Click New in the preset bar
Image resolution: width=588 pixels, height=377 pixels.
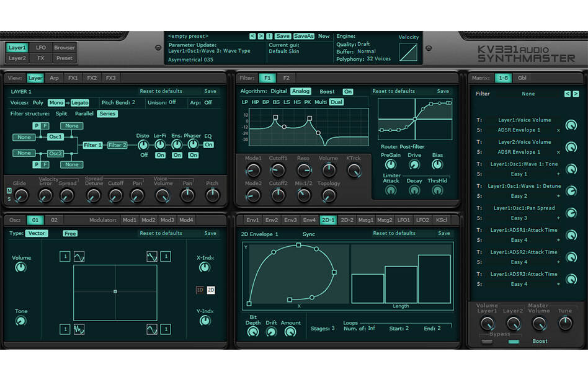click(324, 36)
